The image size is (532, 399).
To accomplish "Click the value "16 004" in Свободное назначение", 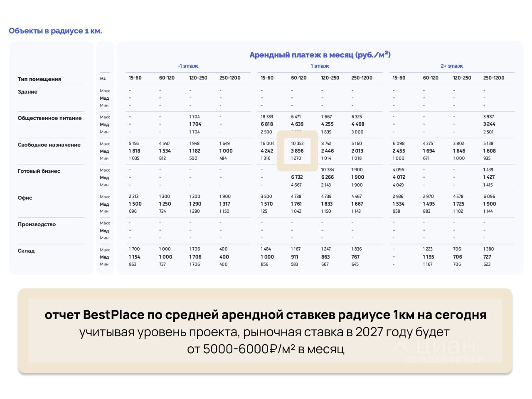I will click(268, 143).
